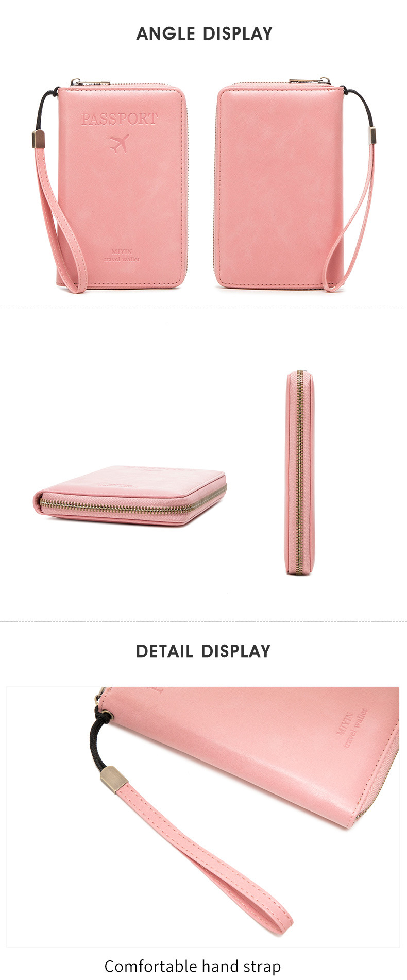Select the back view wallet image

pyautogui.click(x=296, y=184)
